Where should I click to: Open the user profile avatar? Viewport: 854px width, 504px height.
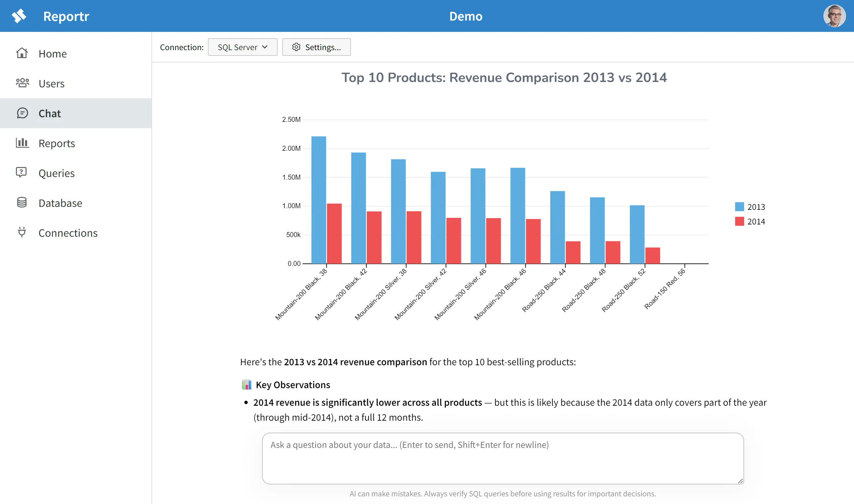click(x=834, y=16)
